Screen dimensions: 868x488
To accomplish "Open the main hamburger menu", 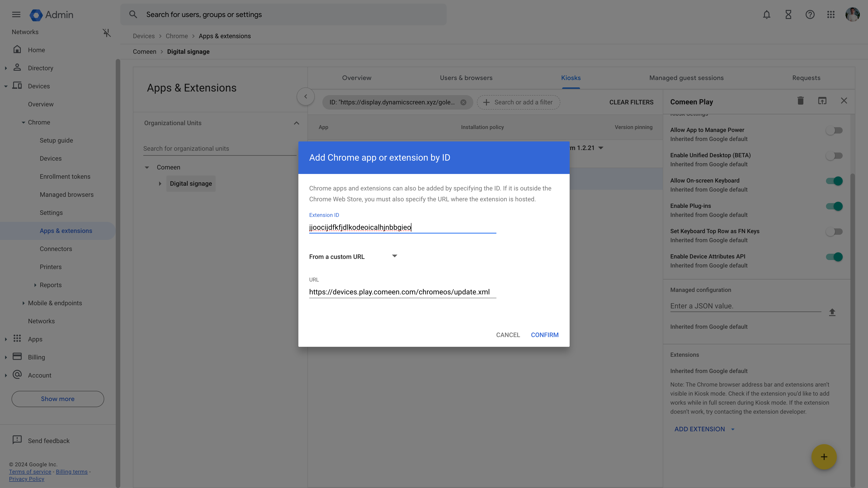I will (x=16, y=14).
